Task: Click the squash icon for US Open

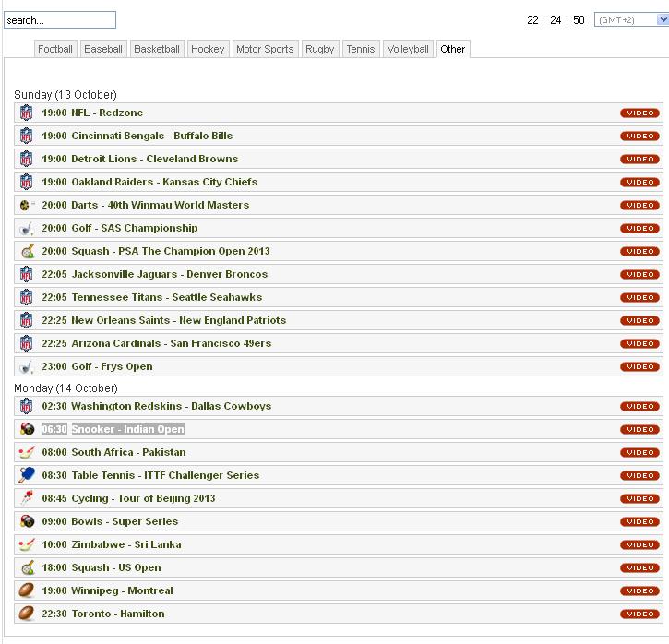Action: click(x=28, y=568)
